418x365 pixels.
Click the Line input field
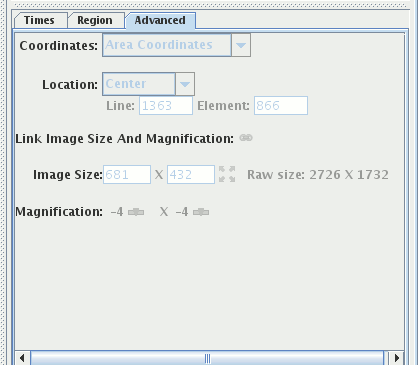pos(166,106)
